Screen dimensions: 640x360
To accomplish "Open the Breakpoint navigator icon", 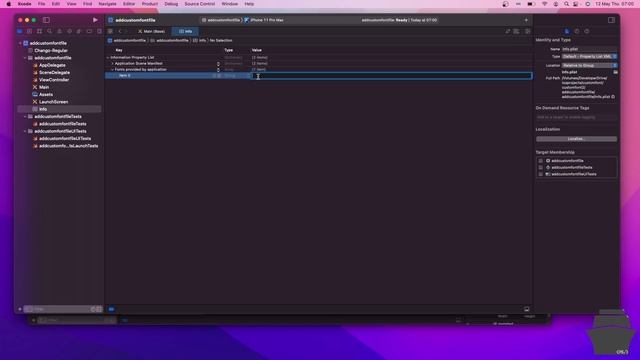I will click(89, 31).
